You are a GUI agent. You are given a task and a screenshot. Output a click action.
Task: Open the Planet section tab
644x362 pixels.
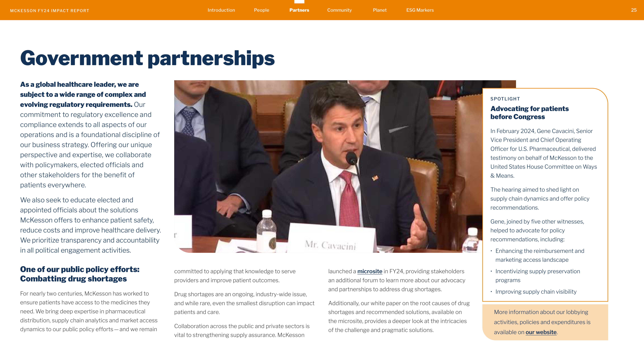pos(380,10)
